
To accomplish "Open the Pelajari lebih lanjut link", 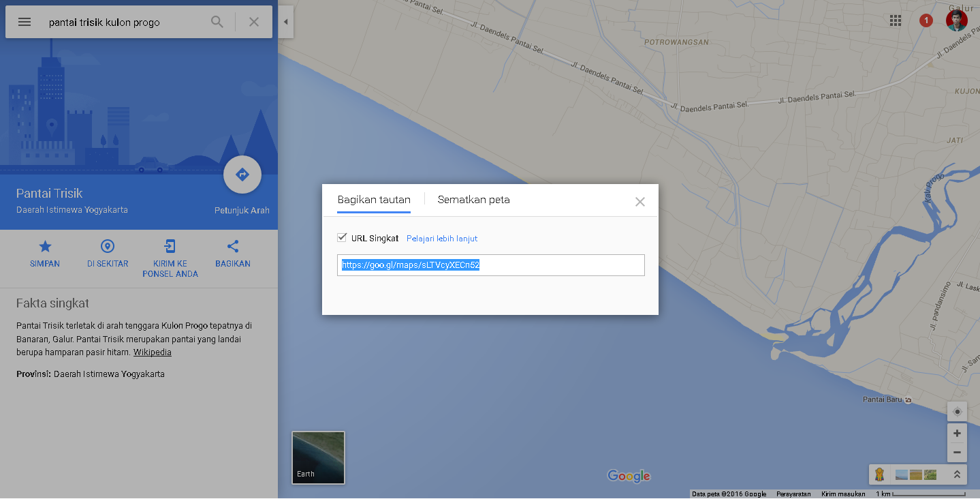I will 442,238.
